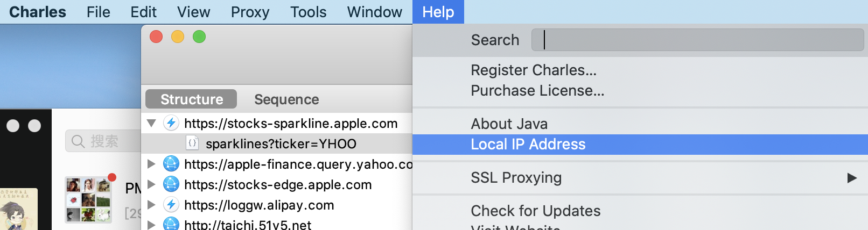Open the SSL Proxying submenu arrow
Image resolution: width=868 pixels, height=230 pixels.
pos(852,178)
